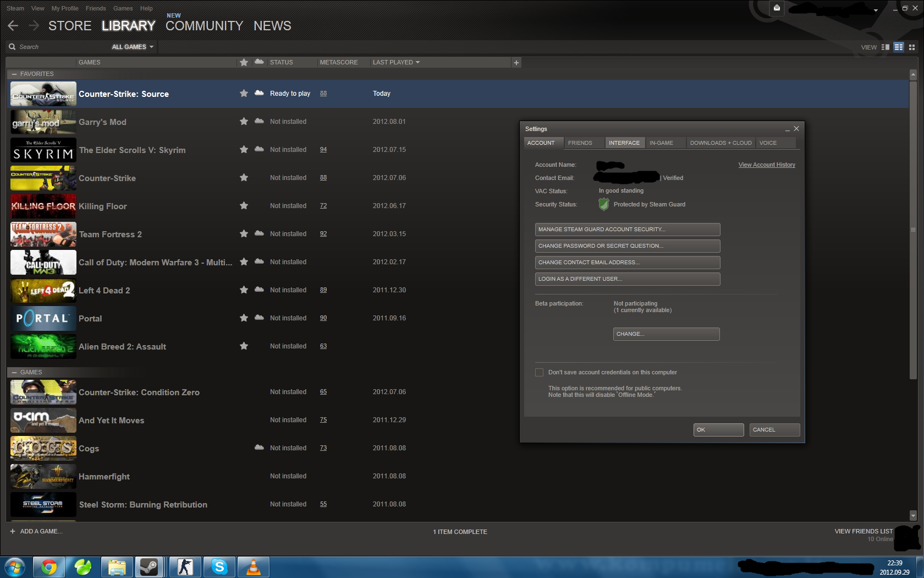Go back with the left arrow
Screen dimensions: 924x578
[x=13, y=26]
